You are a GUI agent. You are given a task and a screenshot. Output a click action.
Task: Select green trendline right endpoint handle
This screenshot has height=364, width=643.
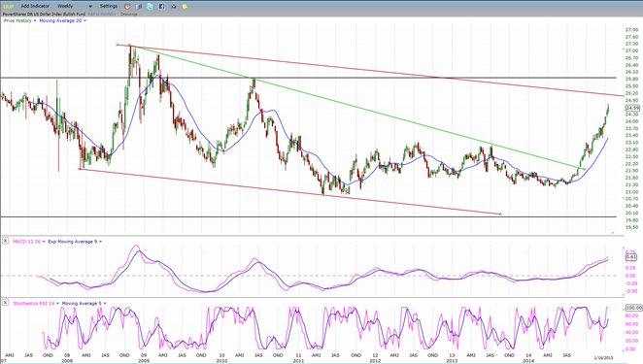(585, 169)
